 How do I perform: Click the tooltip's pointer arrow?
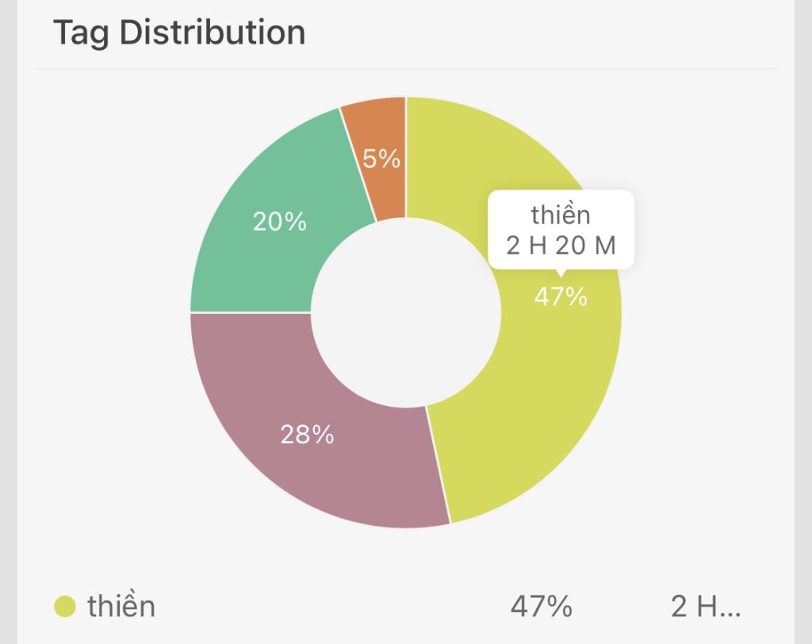tap(561, 274)
